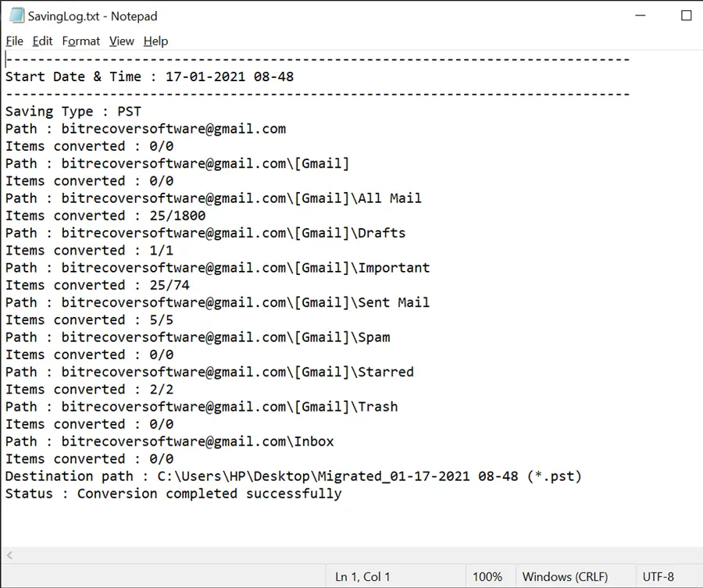Open the File menu
The height and width of the screenshot is (588, 703).
(x=14, y=41)
